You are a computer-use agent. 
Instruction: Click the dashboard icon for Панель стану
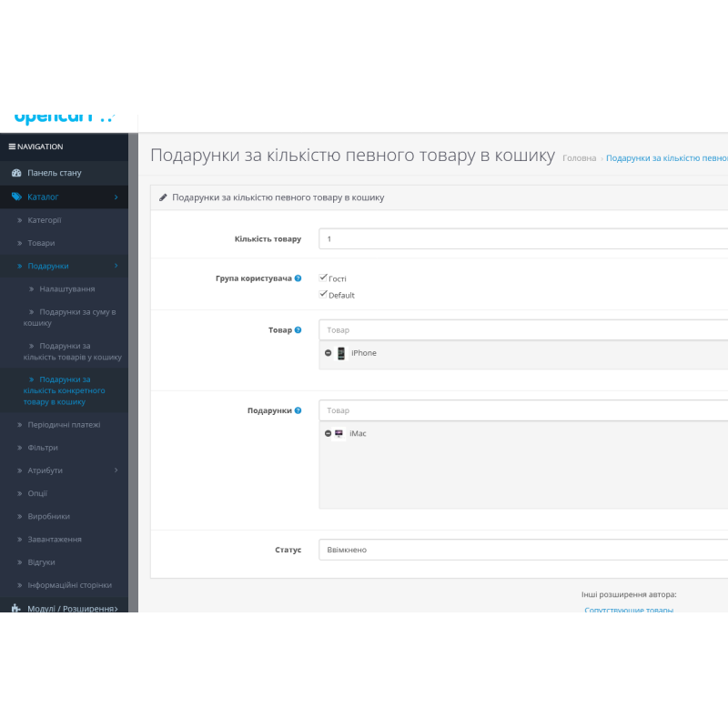(16, 173)
